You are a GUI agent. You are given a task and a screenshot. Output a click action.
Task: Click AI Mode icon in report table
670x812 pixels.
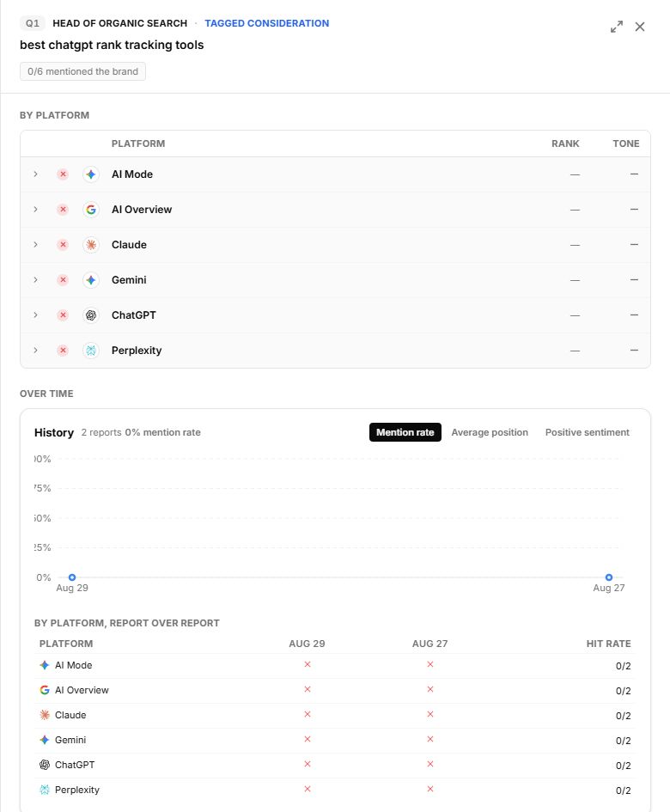point(45,665)
